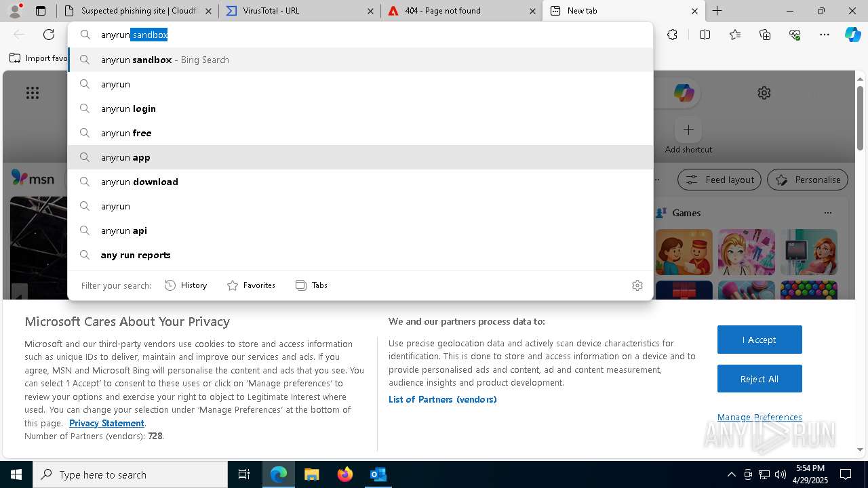Image resolution: width=868 pixels, height=488 pixels.
Task: Select the anyrun free suggestion
Action: point(360,133)
